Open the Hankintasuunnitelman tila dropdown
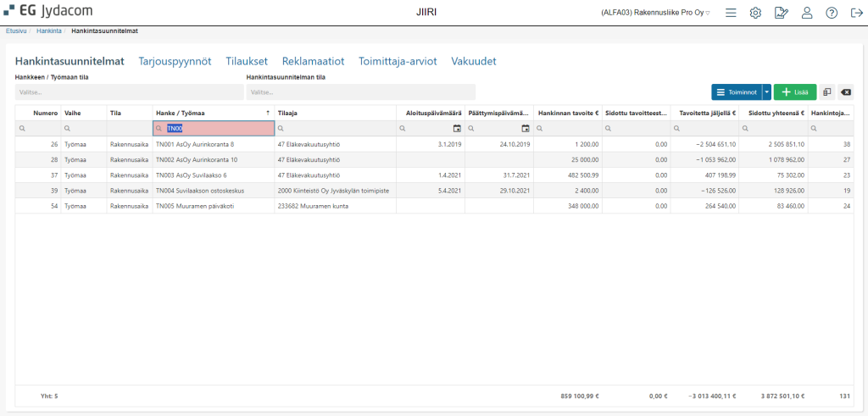868x416 pixels. point(361,92)
